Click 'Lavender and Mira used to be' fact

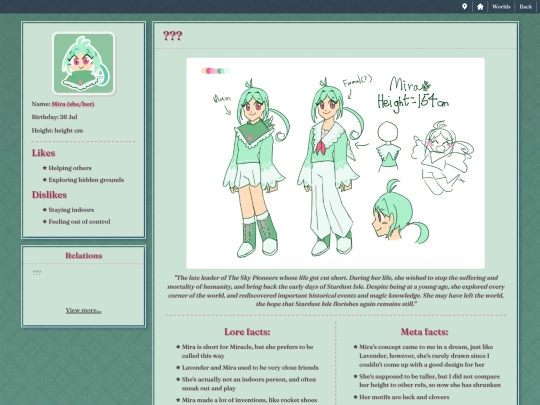[x=250, y=367]
